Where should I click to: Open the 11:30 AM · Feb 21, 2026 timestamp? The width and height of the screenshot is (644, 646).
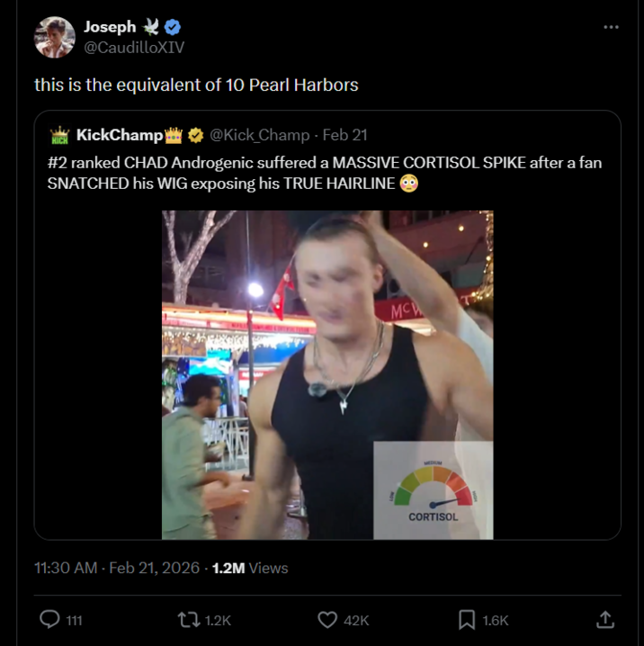tap(118, 568)
